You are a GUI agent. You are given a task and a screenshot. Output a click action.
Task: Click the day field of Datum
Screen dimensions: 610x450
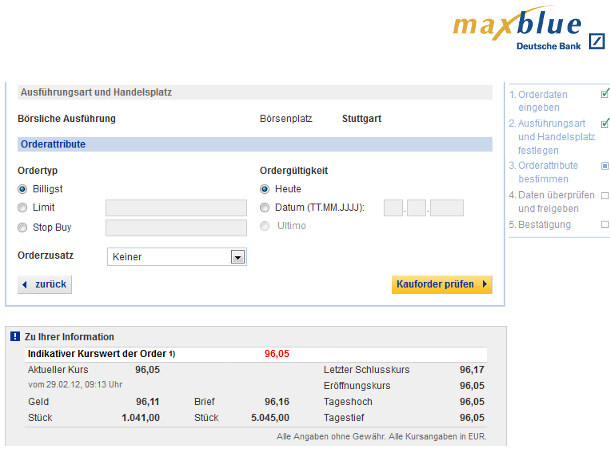pyautogui.click(x=393, y=208)
